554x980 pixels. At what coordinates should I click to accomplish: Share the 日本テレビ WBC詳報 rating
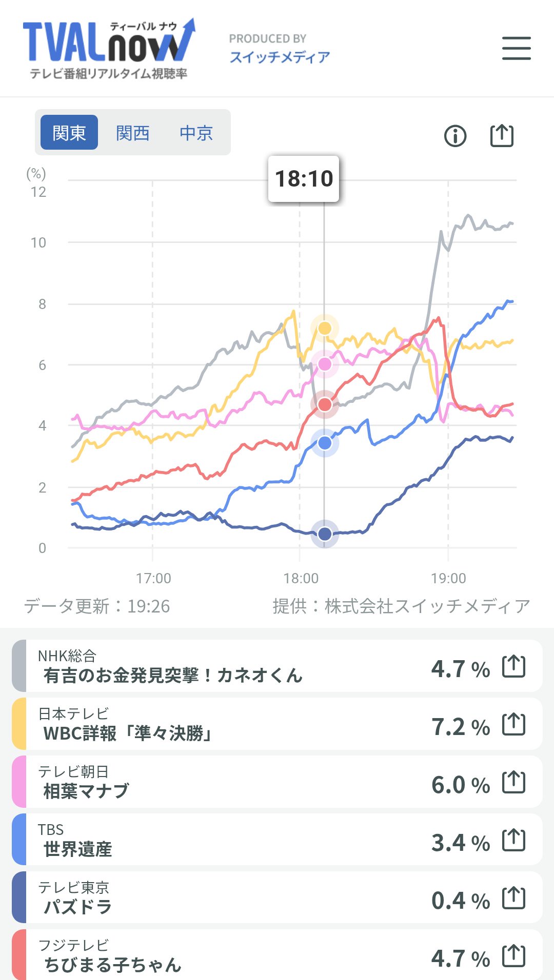pyautogui.click(x=513, y=724)
